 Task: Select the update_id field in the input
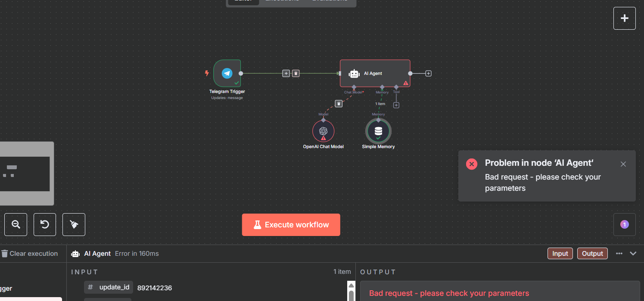[x=109, y=287]
